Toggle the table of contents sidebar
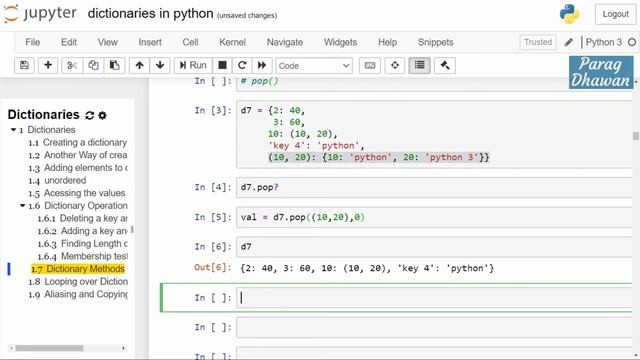640x360 pixels. pyautogui.click(x=419, y=65)
